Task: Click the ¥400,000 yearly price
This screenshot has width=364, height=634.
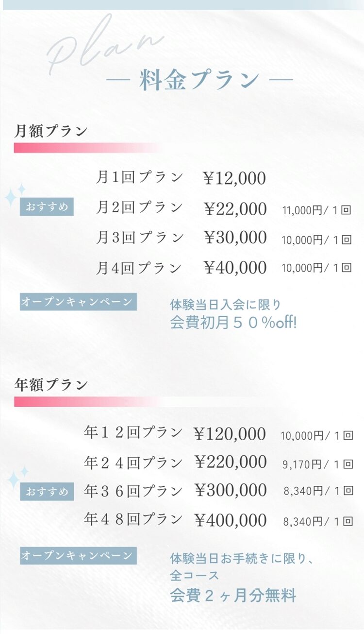Action: click(x=230, y=520)
